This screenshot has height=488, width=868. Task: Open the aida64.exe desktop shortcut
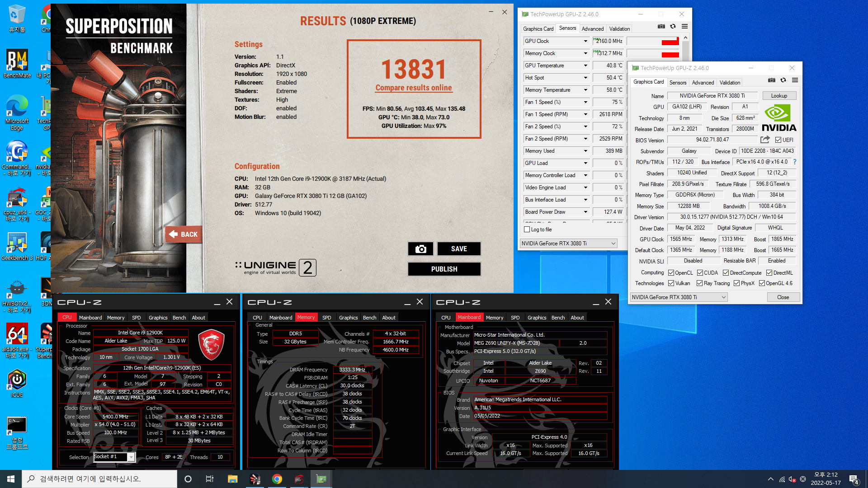(x=17, y=340)
